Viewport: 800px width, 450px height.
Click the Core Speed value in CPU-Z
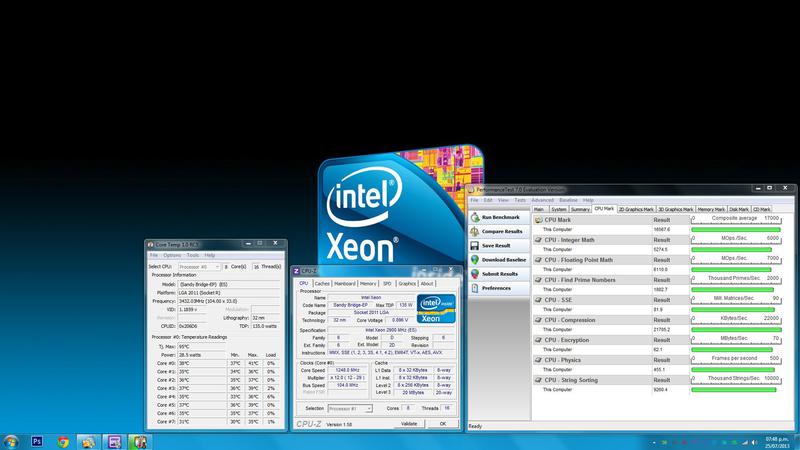[347, 370]
